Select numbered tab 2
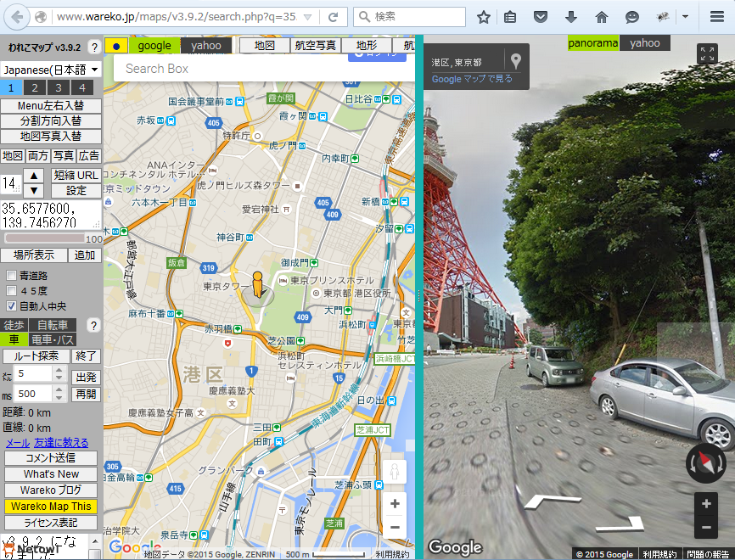The height and width of the screenshot is (560, 735). pyautogui.click(x=35, y=87)
